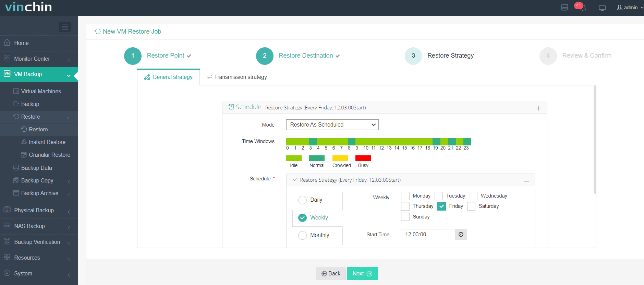644x285 pixels.
Task: Select the Daily radio option
Action: 302,200
